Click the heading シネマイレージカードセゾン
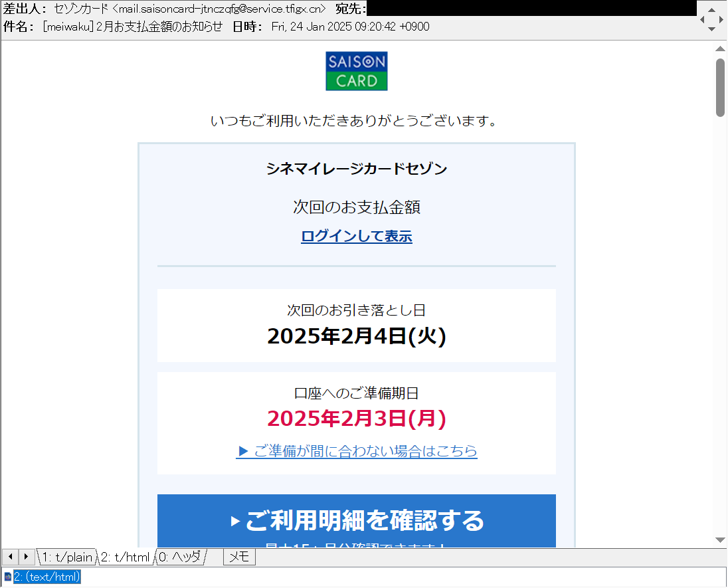 [357, 168]
